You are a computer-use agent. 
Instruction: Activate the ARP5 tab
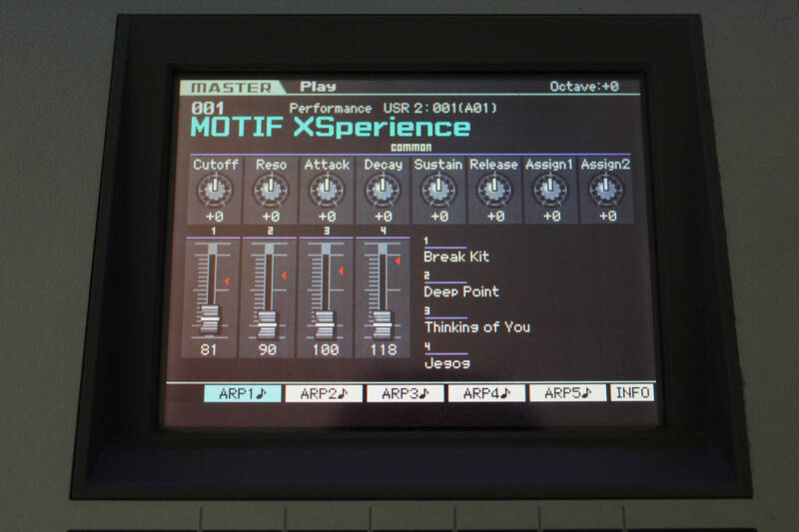568,393
